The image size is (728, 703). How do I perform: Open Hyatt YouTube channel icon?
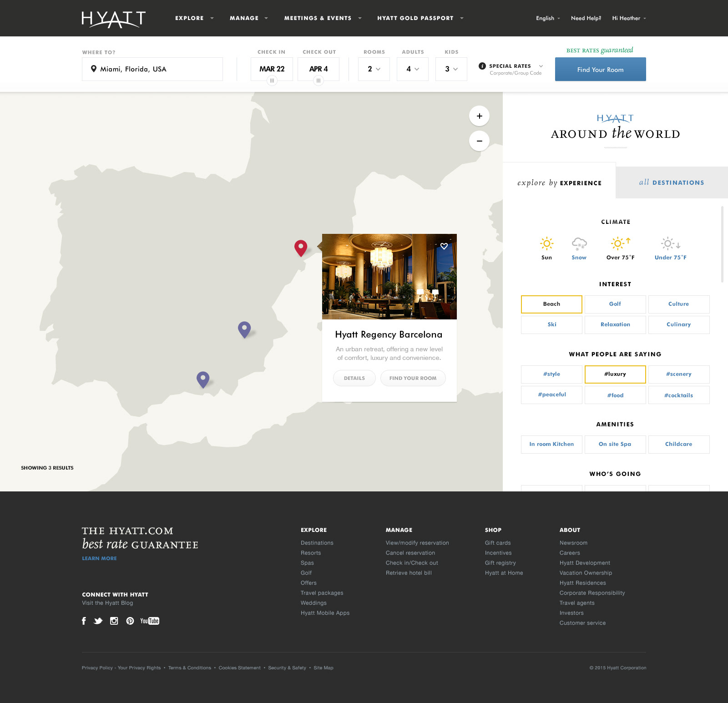(150, 621)
